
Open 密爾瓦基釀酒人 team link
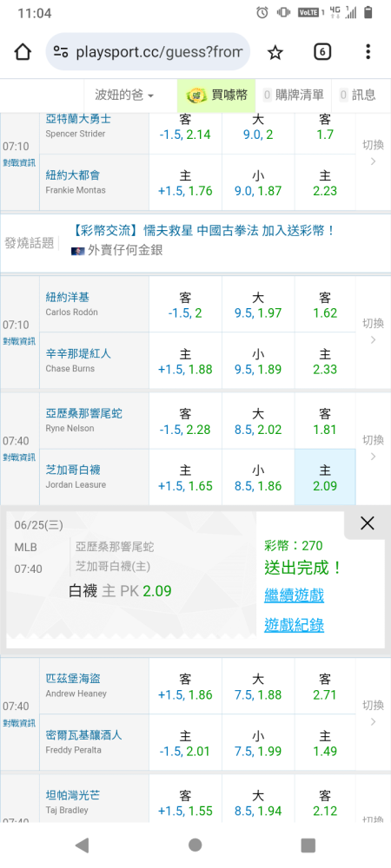point(83,735)
